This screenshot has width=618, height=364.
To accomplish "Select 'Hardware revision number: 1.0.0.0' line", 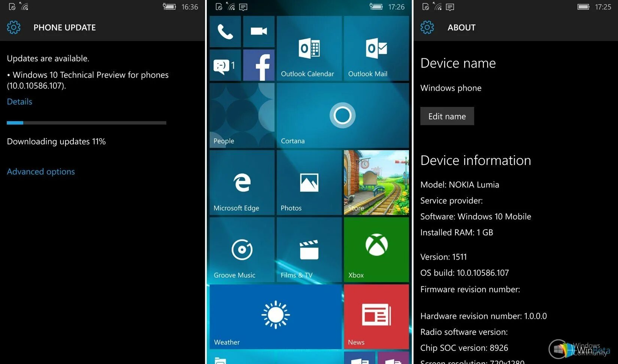I will pos(484,316).
